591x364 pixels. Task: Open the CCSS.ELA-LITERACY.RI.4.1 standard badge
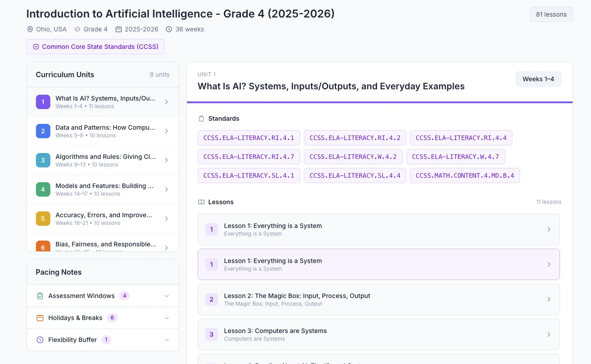point(249,138)
